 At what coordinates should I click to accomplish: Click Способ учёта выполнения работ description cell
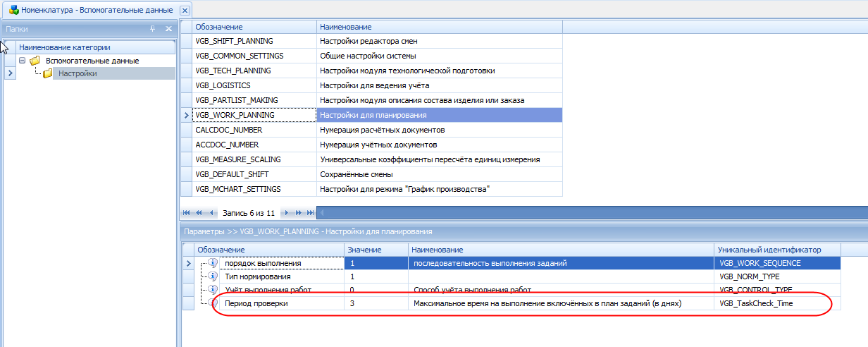coord(561,290)
